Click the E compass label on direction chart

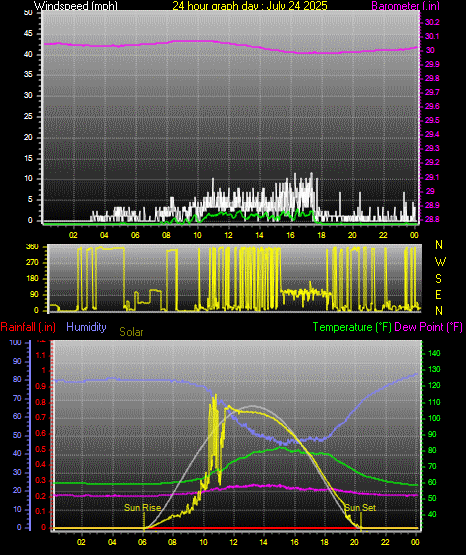[438, 295]
